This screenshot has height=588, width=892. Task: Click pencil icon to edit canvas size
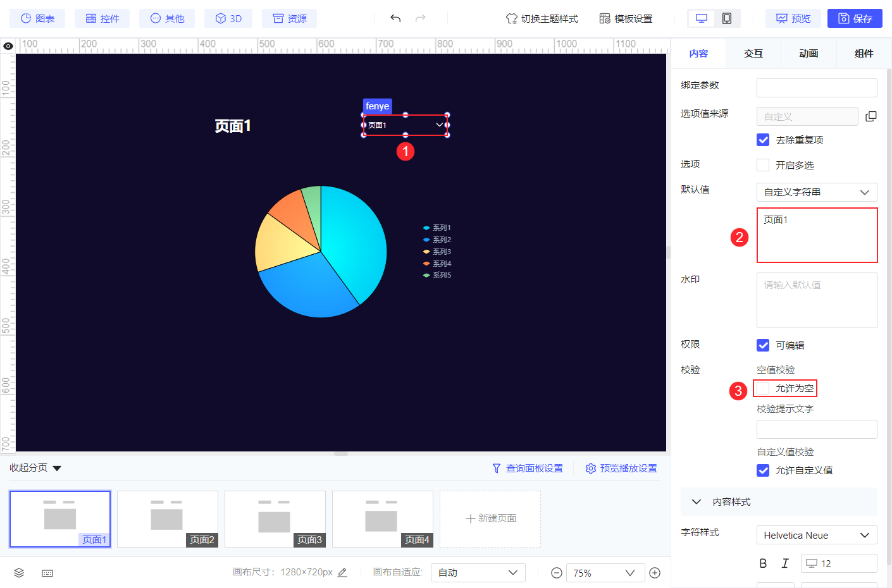point(342,572)
